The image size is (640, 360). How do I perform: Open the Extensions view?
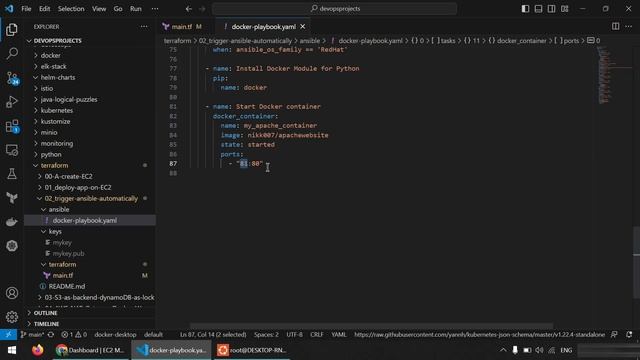pos(12,126)
